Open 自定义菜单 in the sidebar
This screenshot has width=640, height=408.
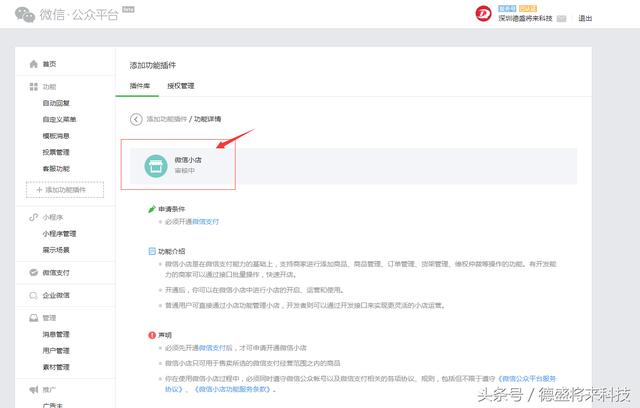pos(58,119)
